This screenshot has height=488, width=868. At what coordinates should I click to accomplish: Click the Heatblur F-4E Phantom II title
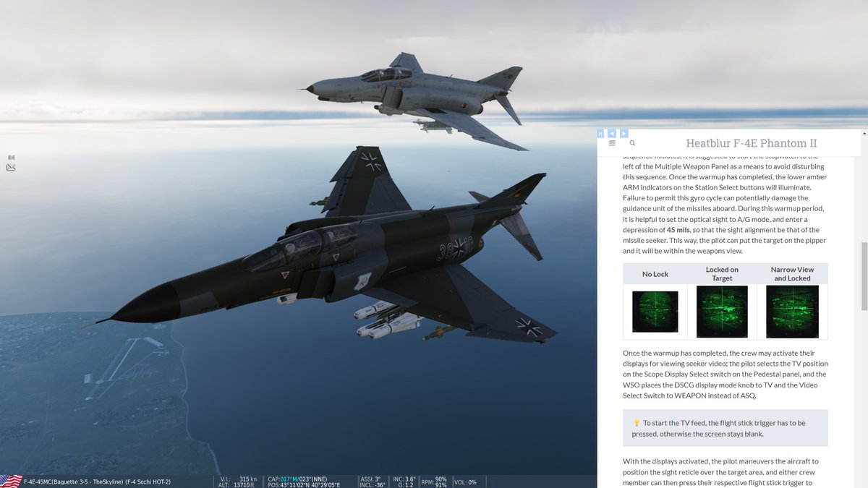pyautogui.click(x=752, y=143)
